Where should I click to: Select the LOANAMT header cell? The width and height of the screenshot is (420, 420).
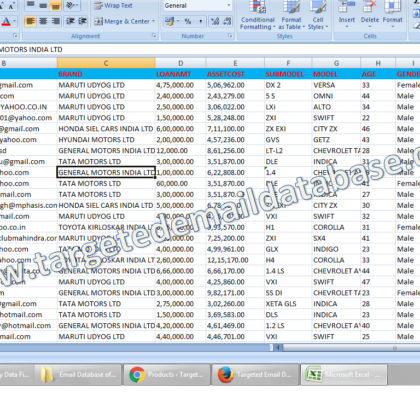point(180,74)
